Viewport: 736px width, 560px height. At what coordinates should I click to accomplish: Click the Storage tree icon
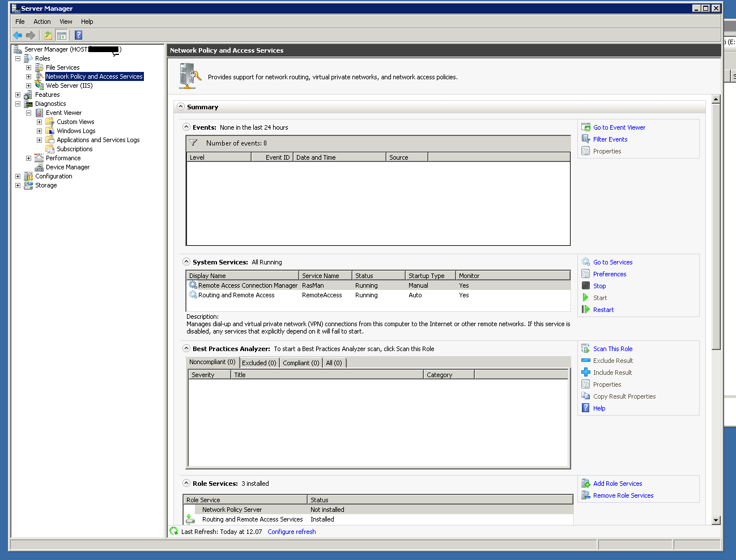(28, 185)
